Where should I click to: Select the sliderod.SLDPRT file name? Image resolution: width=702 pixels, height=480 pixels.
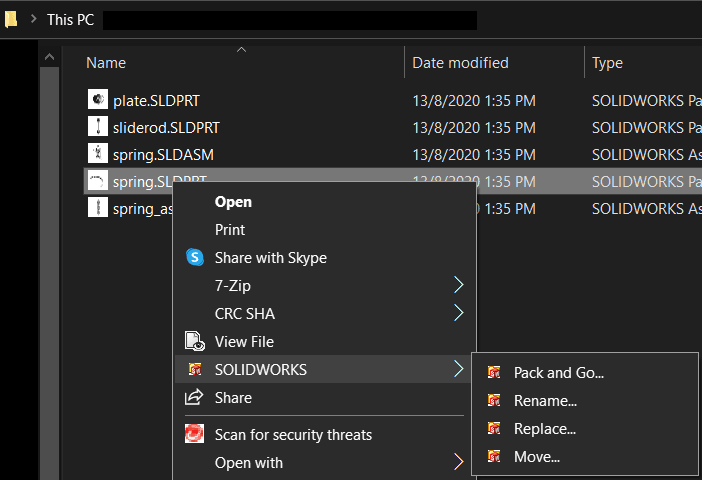(x=166, y=128)
